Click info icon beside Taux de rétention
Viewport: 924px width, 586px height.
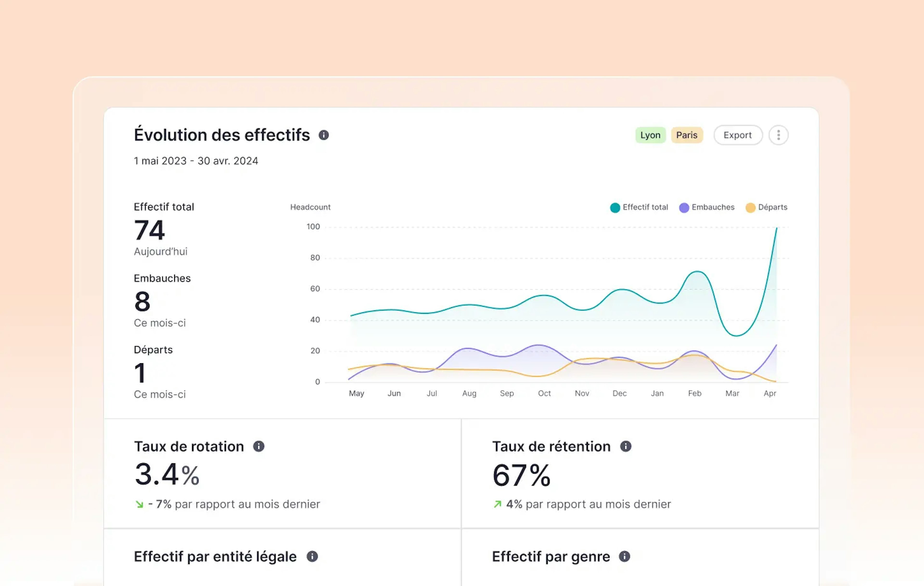coord(625,446)
